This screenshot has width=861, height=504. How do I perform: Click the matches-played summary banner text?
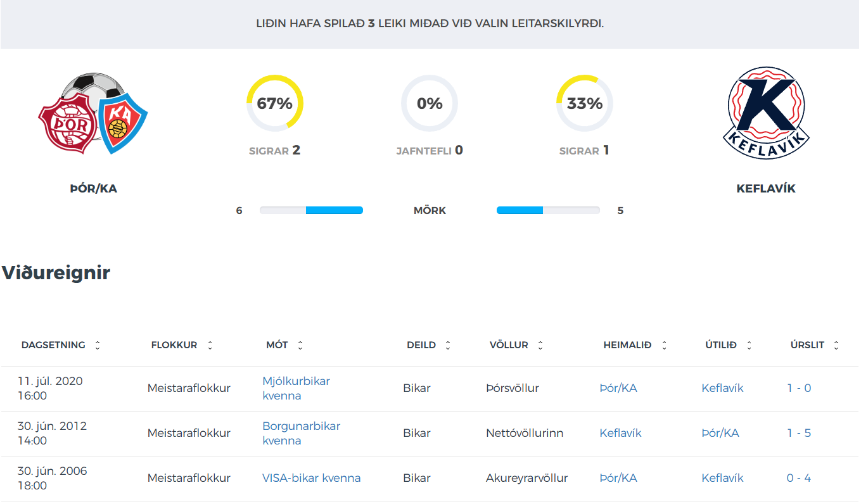[x=430, y=23]
